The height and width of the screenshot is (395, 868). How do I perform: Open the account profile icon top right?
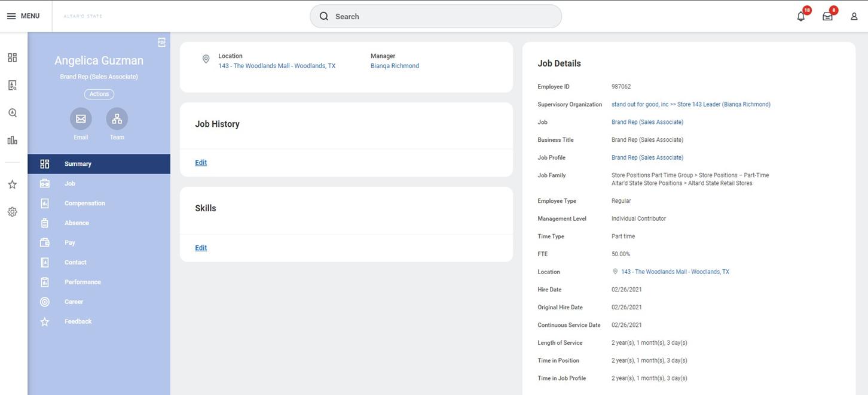point(853,16)
